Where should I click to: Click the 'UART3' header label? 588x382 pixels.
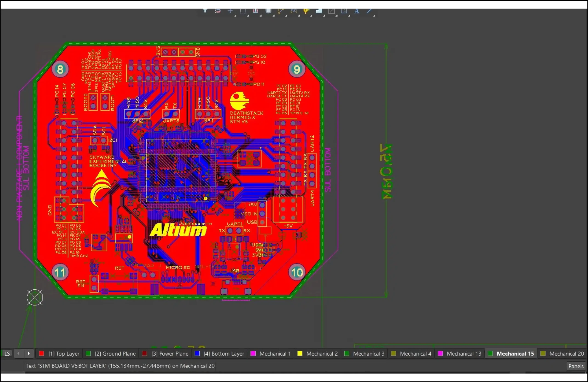click(171, 121)
